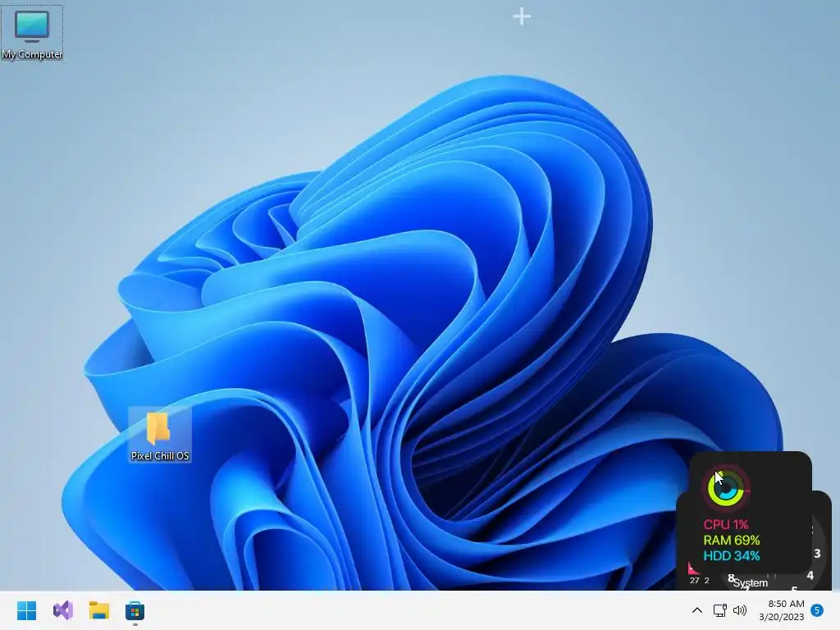This screenshot has height=630, width=840.
Task: Open the My Computer desktop icon
Action: pyautogui.click(x=32, y=33)
